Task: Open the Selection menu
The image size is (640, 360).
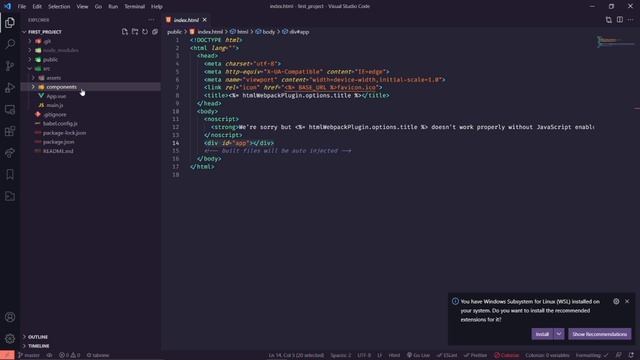Action: point(59,6)
